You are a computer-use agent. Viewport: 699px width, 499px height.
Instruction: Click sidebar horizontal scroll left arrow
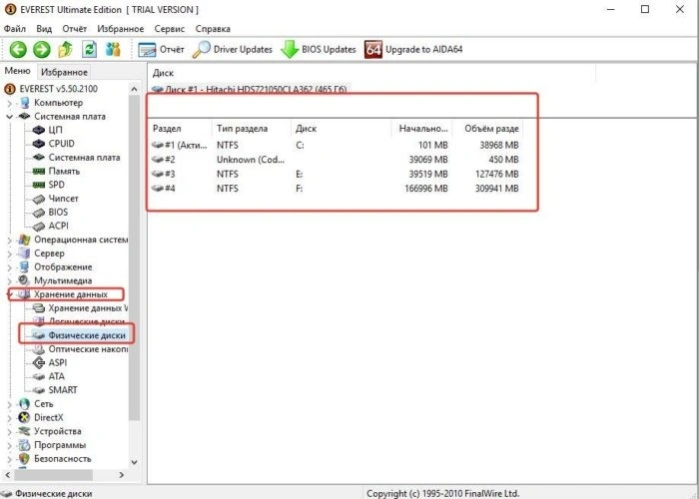(x=8, y=475)
